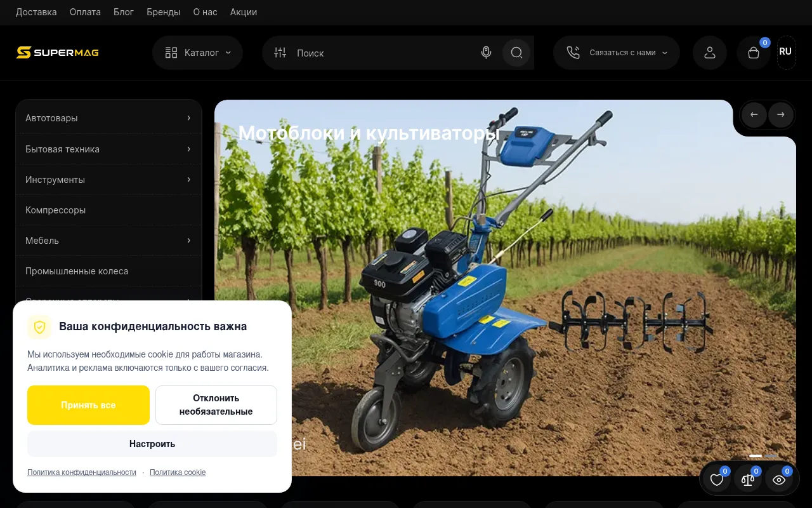Open Промышленные колеса category
The image size is (812, 508).
pos(108,271)
